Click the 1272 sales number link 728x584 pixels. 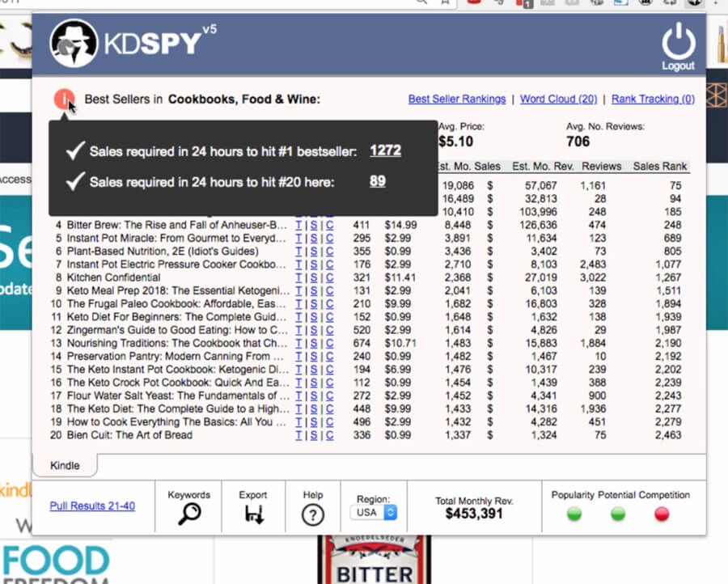385,150
